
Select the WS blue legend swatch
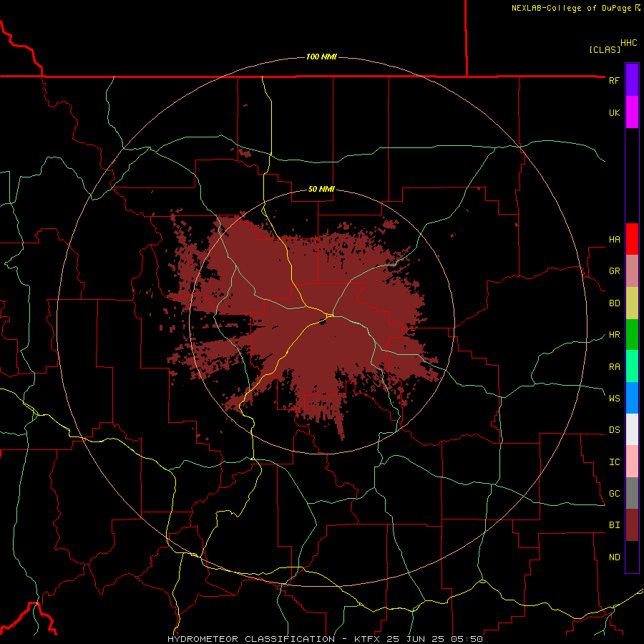coord(632,398)
